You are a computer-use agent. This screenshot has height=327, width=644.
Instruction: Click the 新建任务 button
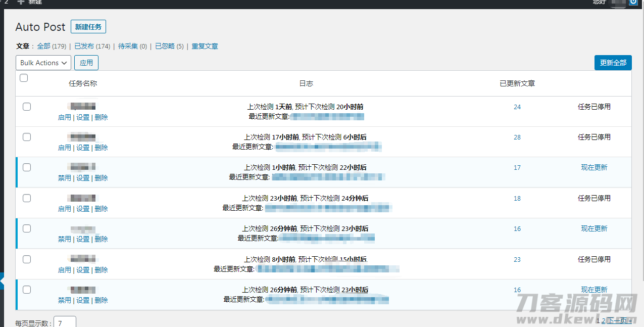tap(88, 26)
